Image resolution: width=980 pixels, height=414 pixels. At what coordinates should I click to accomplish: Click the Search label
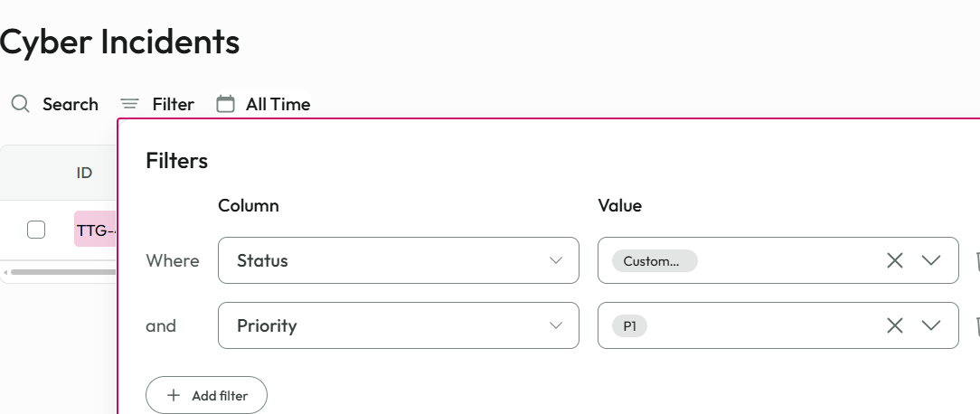click(x=70, y=104)
